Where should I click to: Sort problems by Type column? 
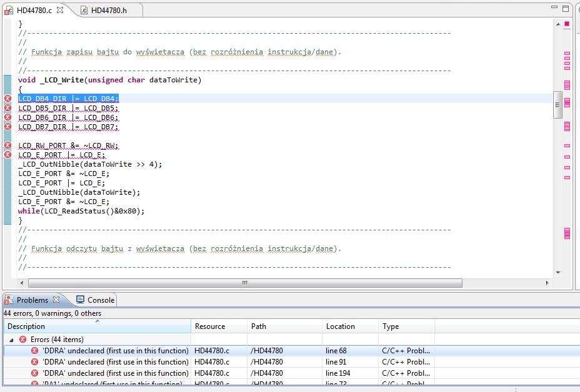[x=406, y=326]
